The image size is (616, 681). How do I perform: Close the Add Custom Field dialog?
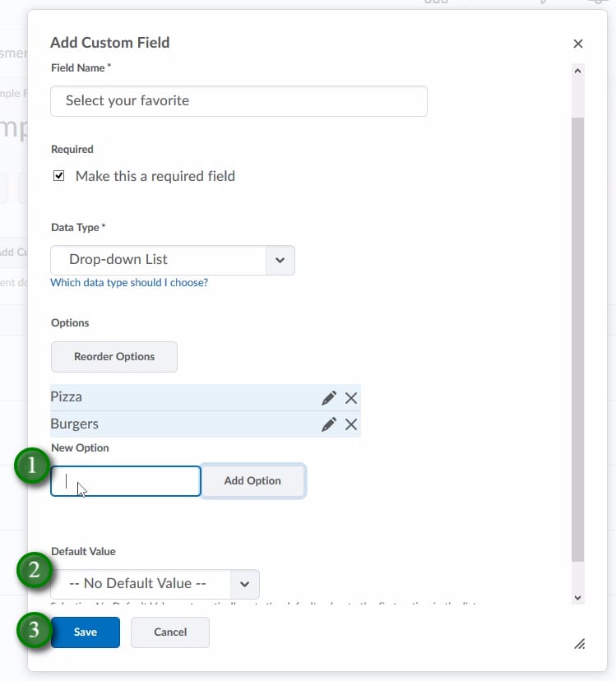(578, 44)
